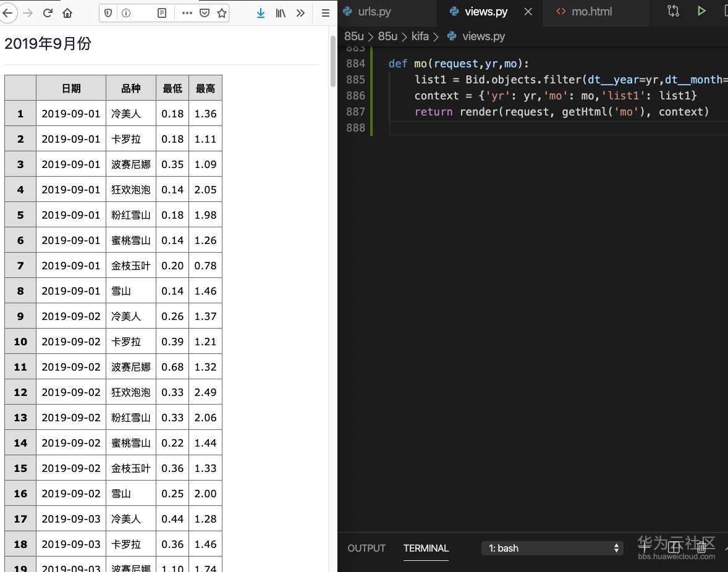
Task: Save page to Pocket icon
Action: 205,13
